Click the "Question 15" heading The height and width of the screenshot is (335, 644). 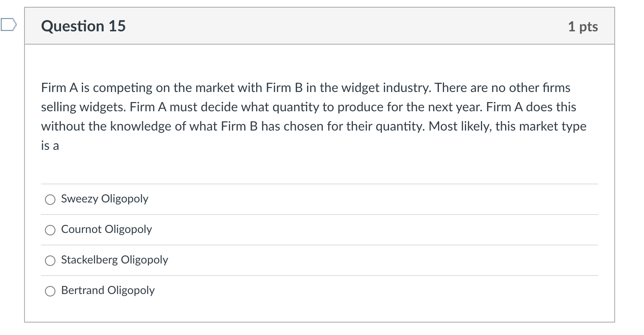(x=83, y=26)
